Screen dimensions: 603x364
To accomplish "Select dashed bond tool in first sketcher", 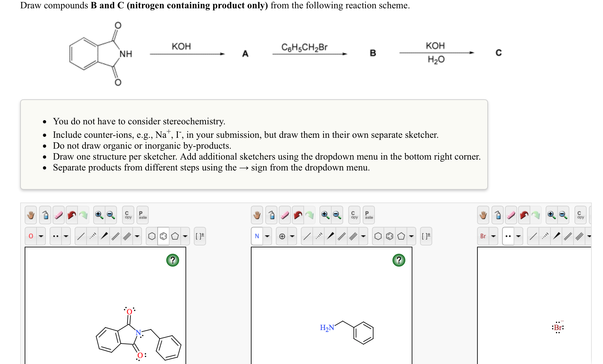I will (93, 236).
